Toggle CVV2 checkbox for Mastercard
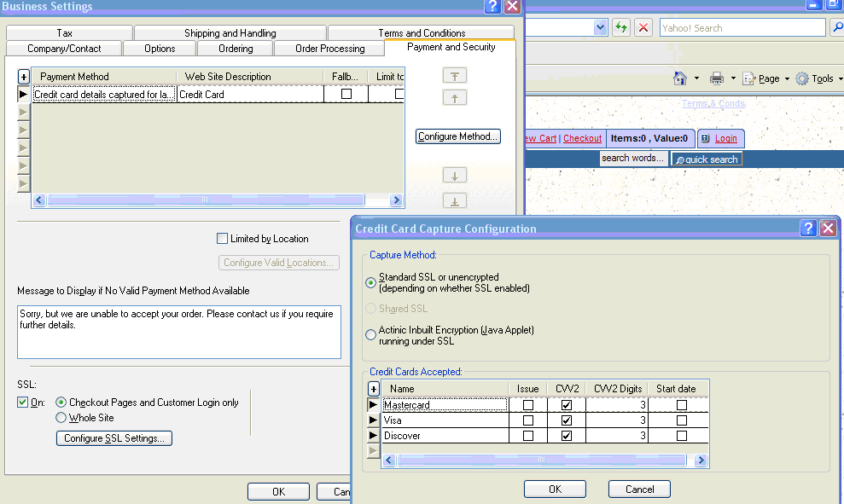The height and width of the screenshot is (504, 844). point(567,405)
